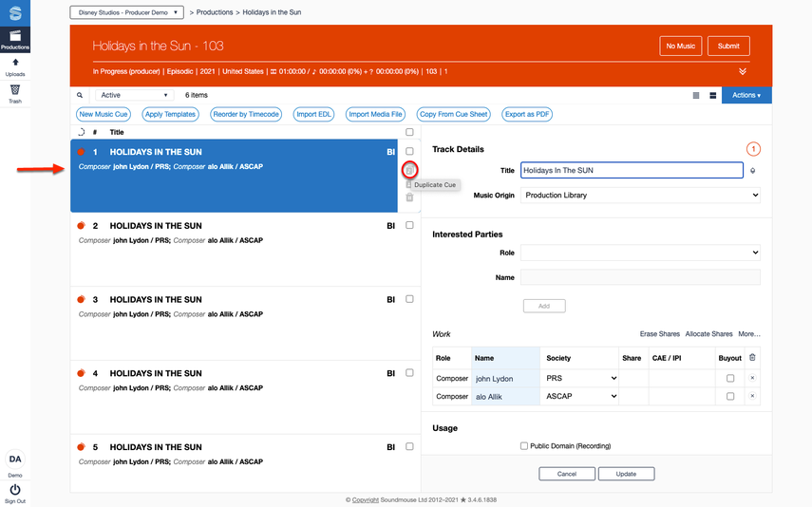The width and height of the screenshot is (812, 507).
Task: Open PRS society dropdown for john Lydon
Action: [x=579, y=378]
